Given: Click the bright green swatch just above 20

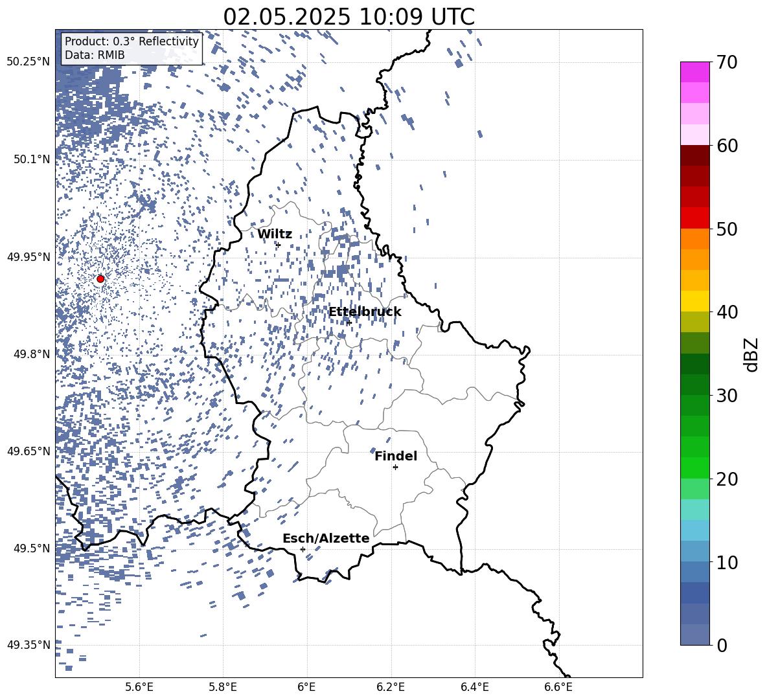Looking at the screenshot, I should (694, 468).
